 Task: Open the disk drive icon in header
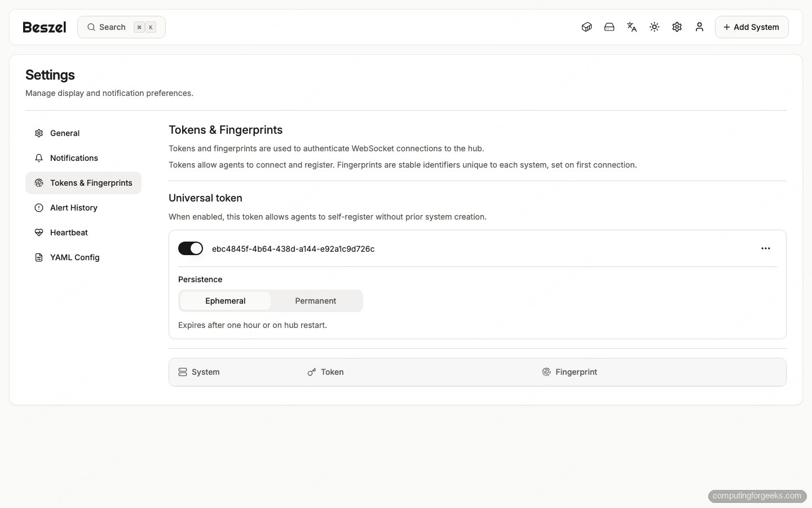pyautogui.click(x=609, y=27)
